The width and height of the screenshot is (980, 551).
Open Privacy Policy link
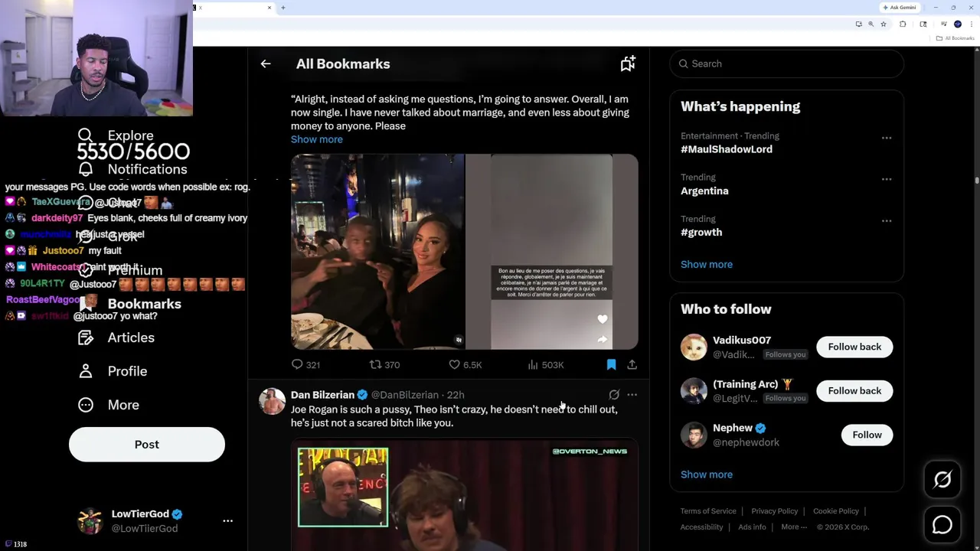click(x=775, y=511)
